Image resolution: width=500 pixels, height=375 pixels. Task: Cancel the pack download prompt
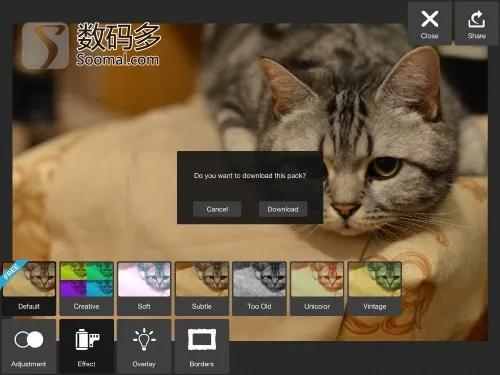coord(217,209)
